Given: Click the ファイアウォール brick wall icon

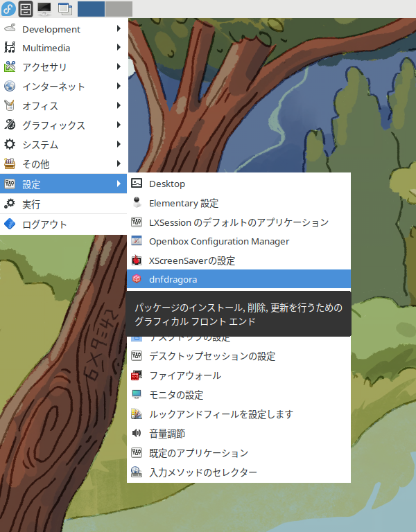Looking at the screenshot, I should tap(137, 375).
